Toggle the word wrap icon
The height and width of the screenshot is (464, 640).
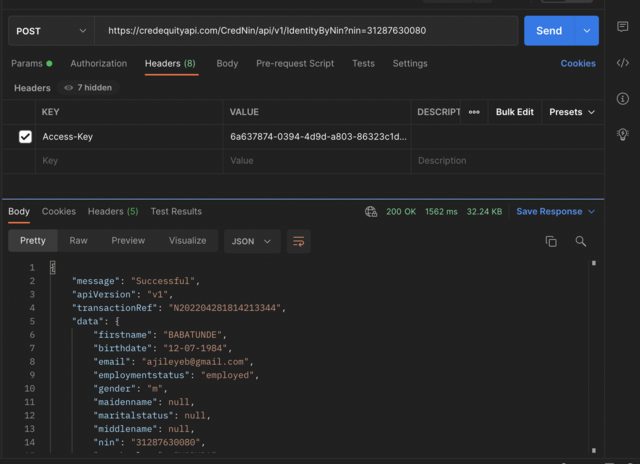(x=298, y=241)
